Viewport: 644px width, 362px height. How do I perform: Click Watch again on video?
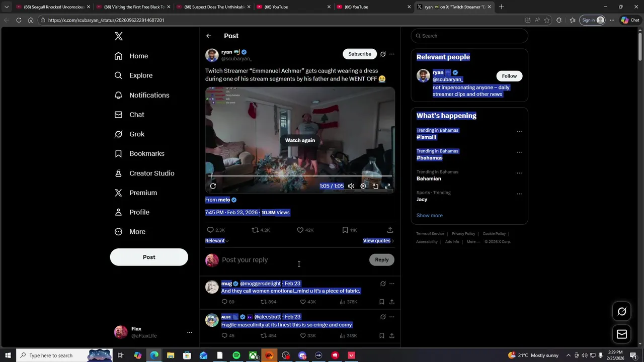[x=300, y=140]
